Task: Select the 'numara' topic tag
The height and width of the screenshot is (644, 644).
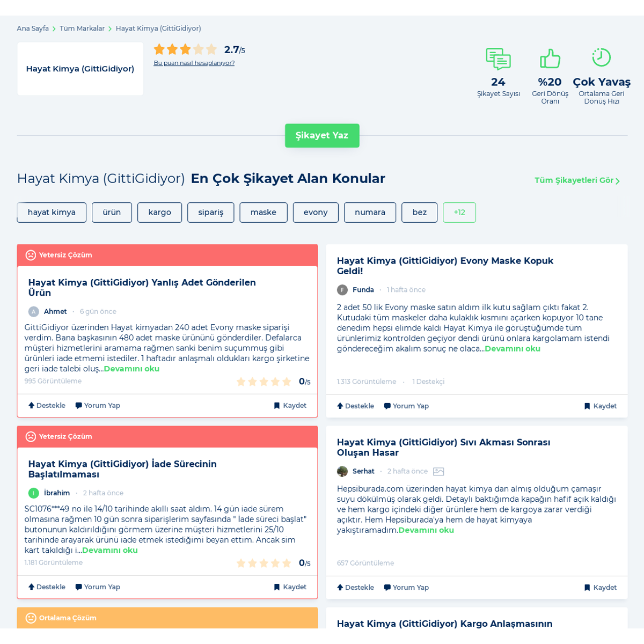Action: coord(370,213)
